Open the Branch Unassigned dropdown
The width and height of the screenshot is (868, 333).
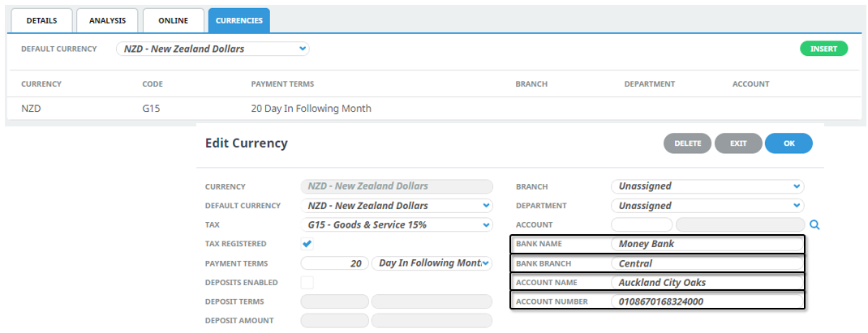tap(707, 186)
